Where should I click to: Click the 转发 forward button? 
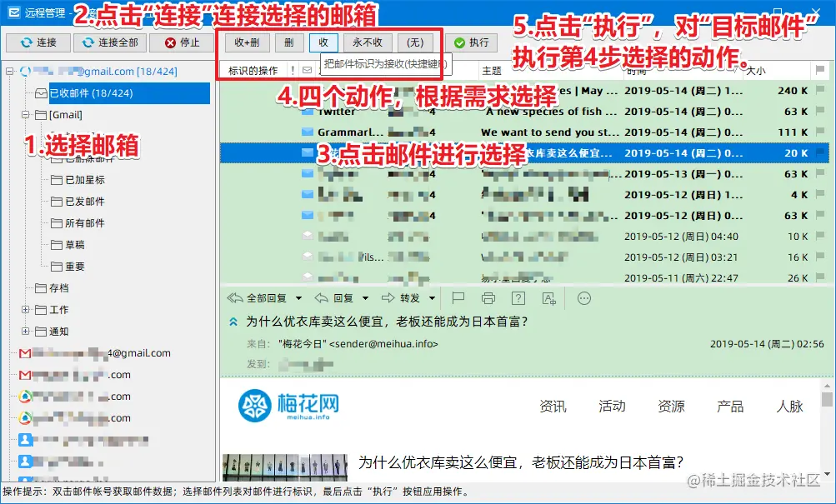pyautogui.click(x=401, y=298)
